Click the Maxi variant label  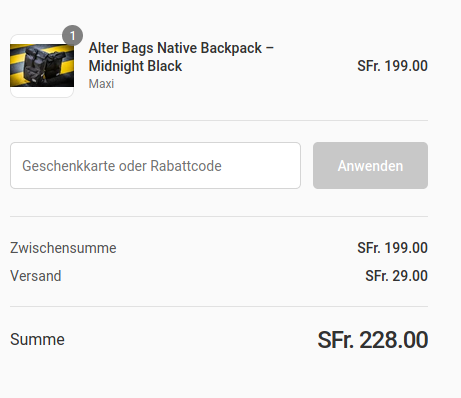tap(101, 83)
